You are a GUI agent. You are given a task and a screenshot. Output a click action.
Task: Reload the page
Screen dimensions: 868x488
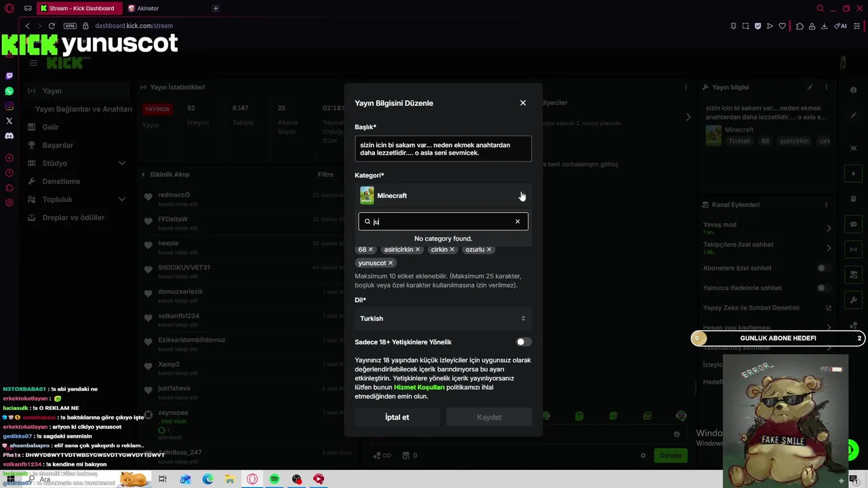pos(52,26)
